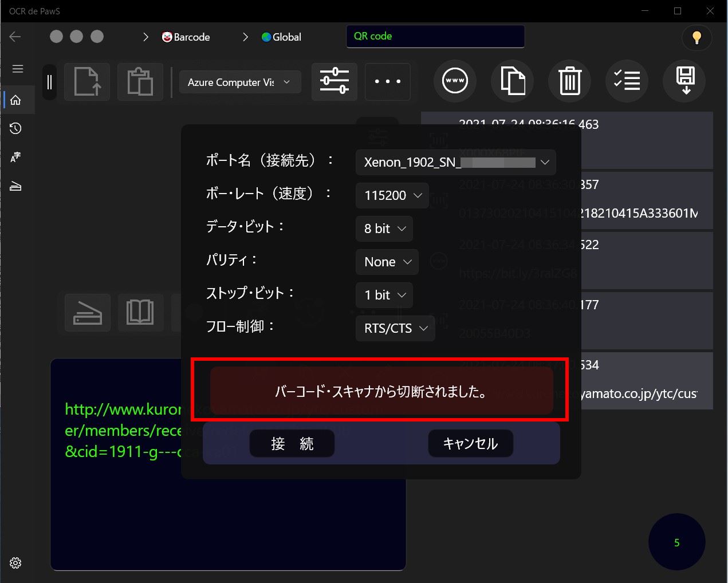
Task: Click the trash can delete icon
Action: click(569, 81)
